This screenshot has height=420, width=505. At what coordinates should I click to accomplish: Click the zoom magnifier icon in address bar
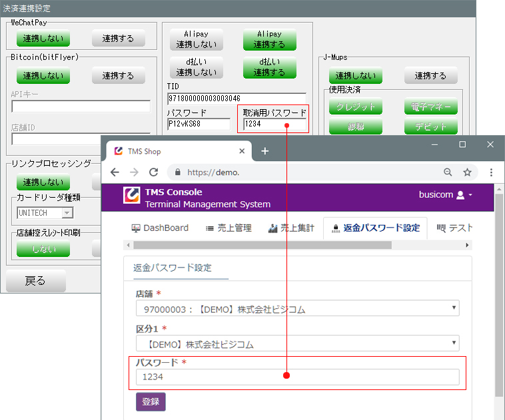(448, 172)
